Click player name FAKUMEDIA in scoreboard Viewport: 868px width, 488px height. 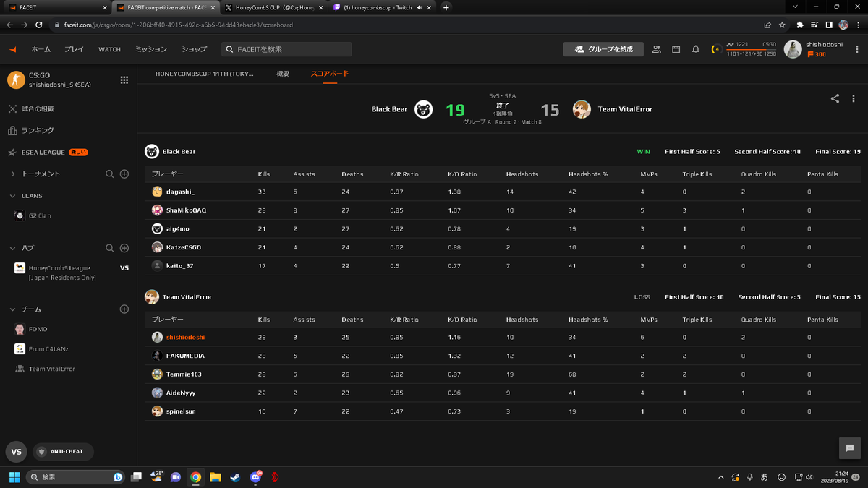click(185, 356)
